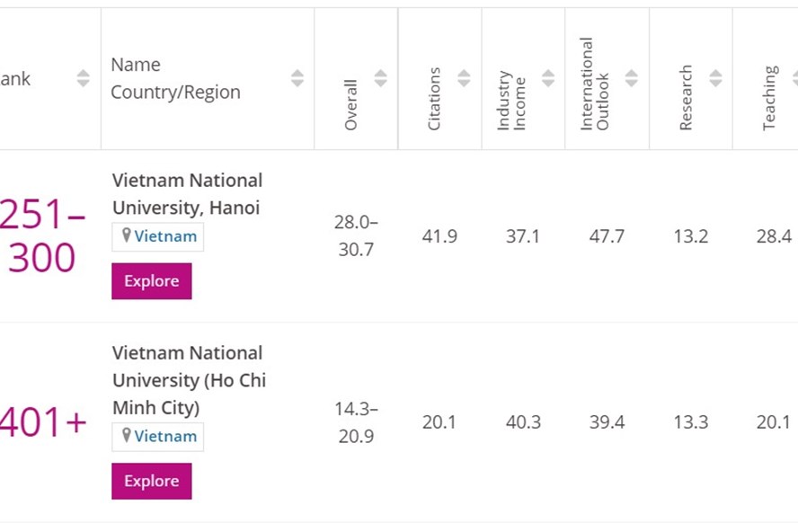Explore Vietnam National University Ho Chi Minh City
This screenshot has height=532, width=798.
click(x=152, y=481)
